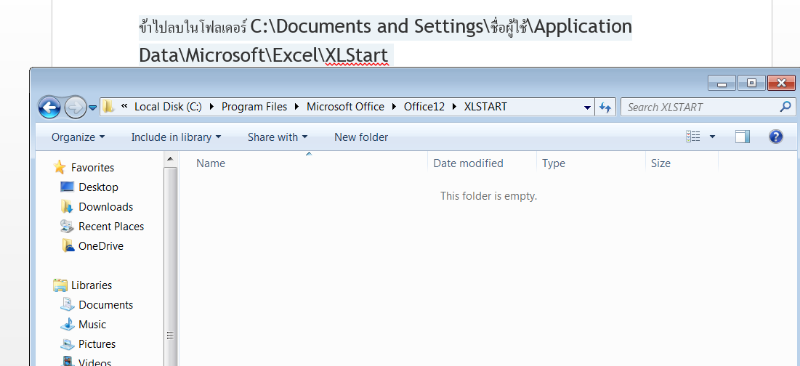Create a New folder
Viewport: 800px width, 366px height.
361,137
